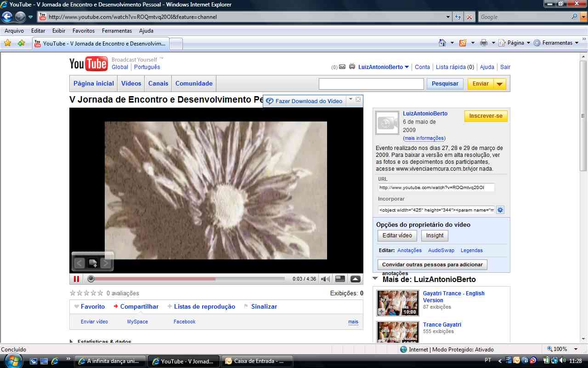Click the RSS feeds icon

point(463,43)
